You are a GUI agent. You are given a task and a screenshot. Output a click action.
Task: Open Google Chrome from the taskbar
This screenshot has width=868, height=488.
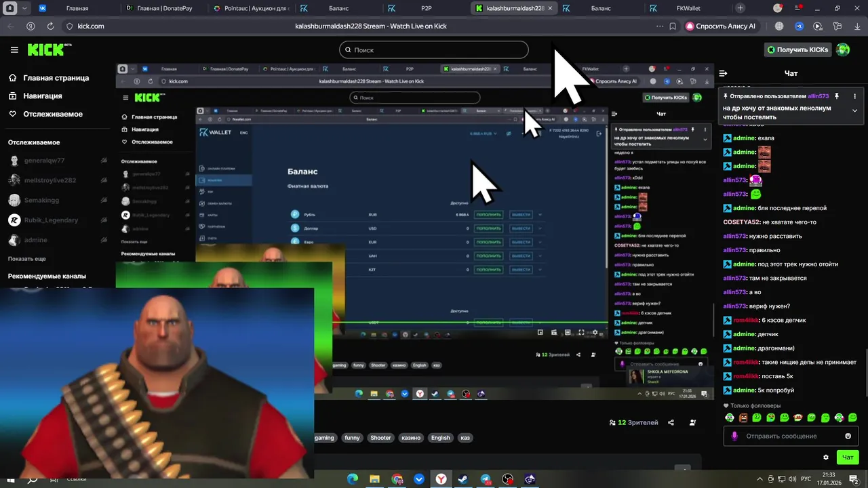(x=397, y=479)
